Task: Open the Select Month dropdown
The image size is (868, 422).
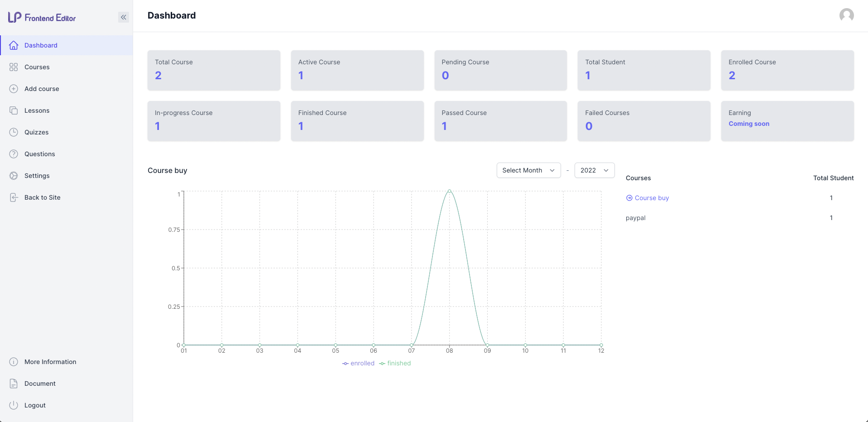Action: [x=528, y=170]
